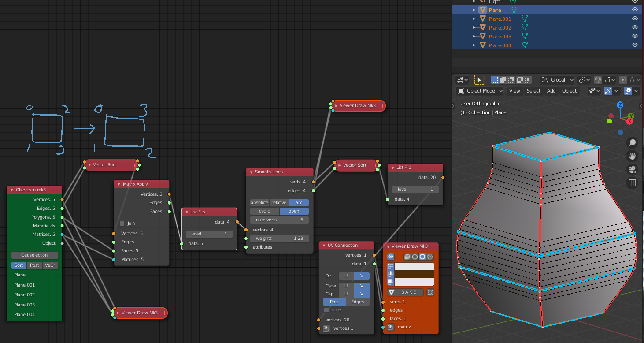
Task: Hide Plane.002 via eye icon
Action: [635, 27]
